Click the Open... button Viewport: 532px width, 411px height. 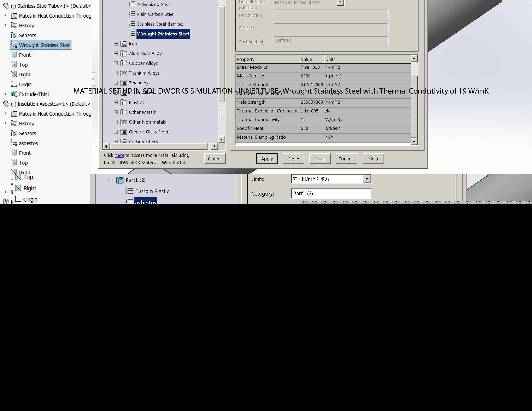(215, 159)
